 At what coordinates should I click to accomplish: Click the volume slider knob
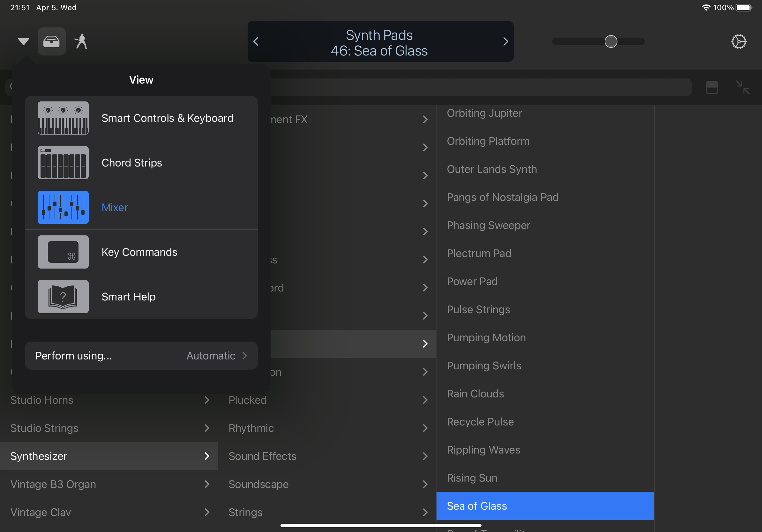click(611, 41)
